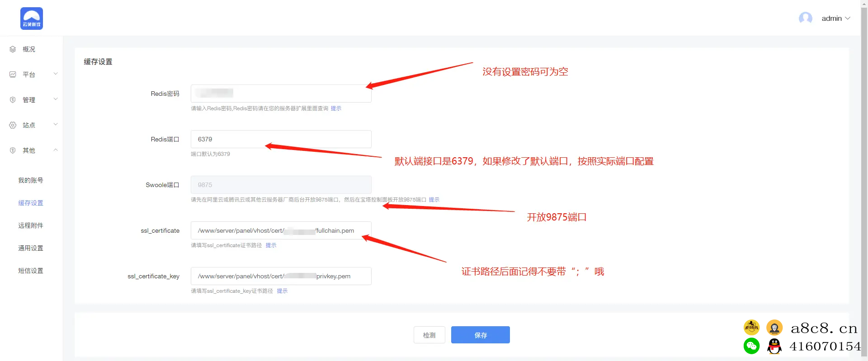Click the 概况 overview icon
Screen dimensions: 868x361
coord(13,49)
